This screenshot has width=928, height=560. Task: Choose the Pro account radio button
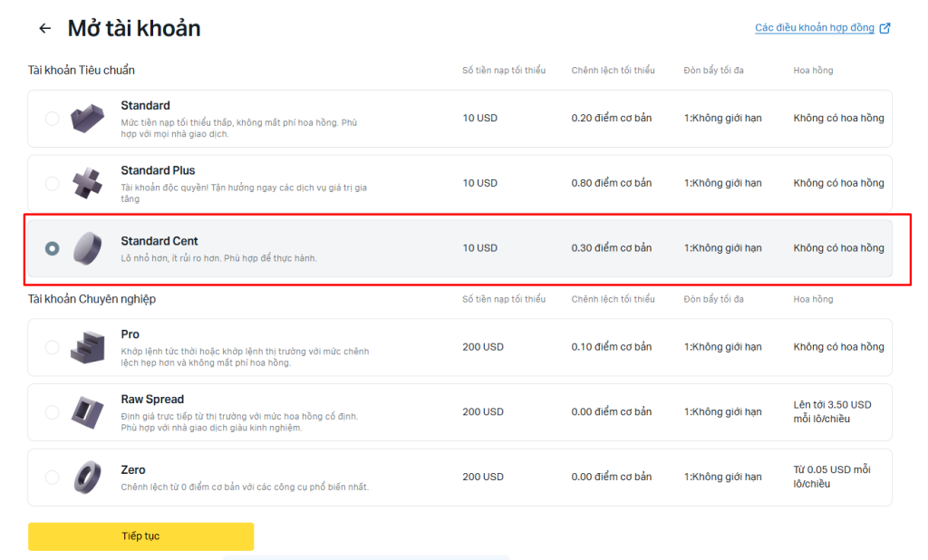[x=52, y=347]
